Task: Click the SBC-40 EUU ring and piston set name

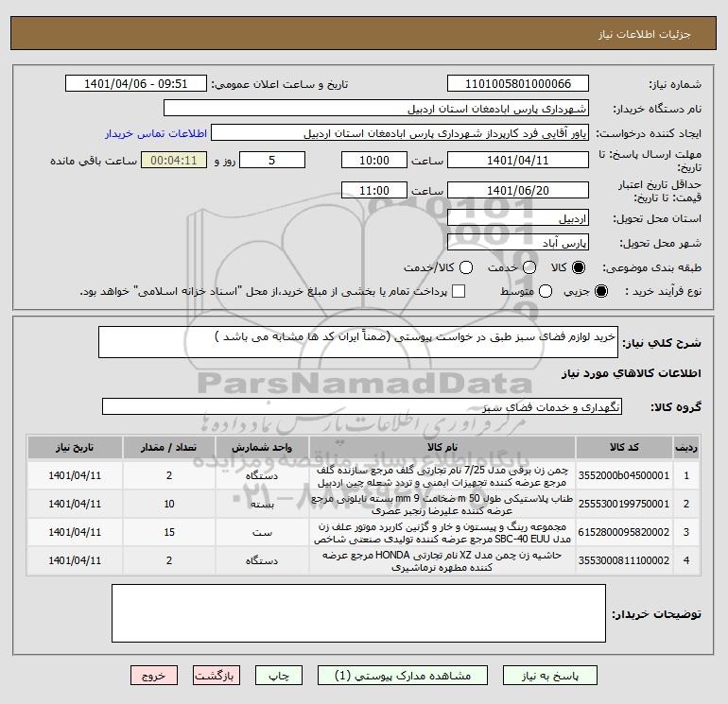Action: pyautogui.click(x=442, y=533)
